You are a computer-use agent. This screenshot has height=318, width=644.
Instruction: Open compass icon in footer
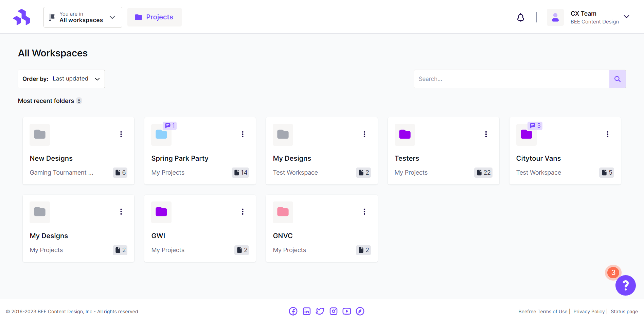pos(360,311)
